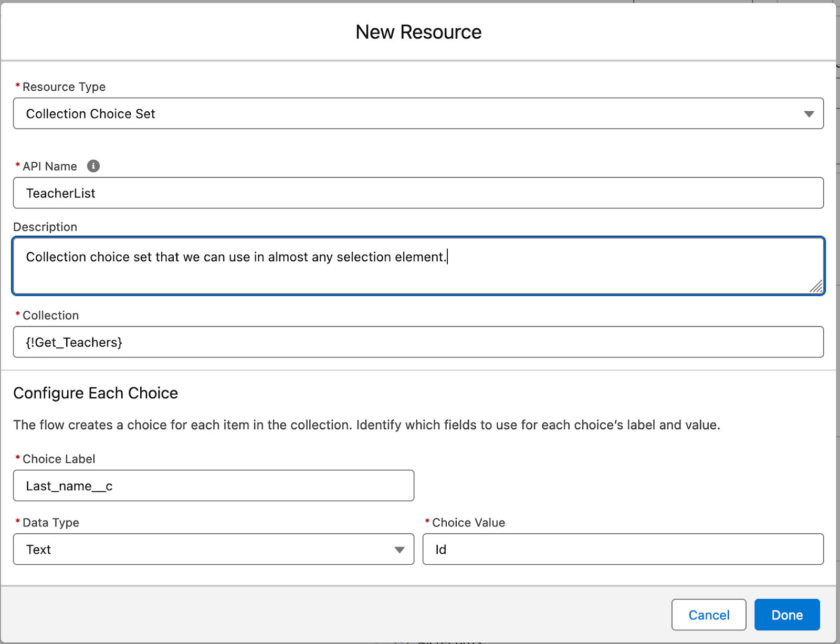The width and height of the screenshot is (840, 644).
Task: Click the Collection field label
Action: 50,315
